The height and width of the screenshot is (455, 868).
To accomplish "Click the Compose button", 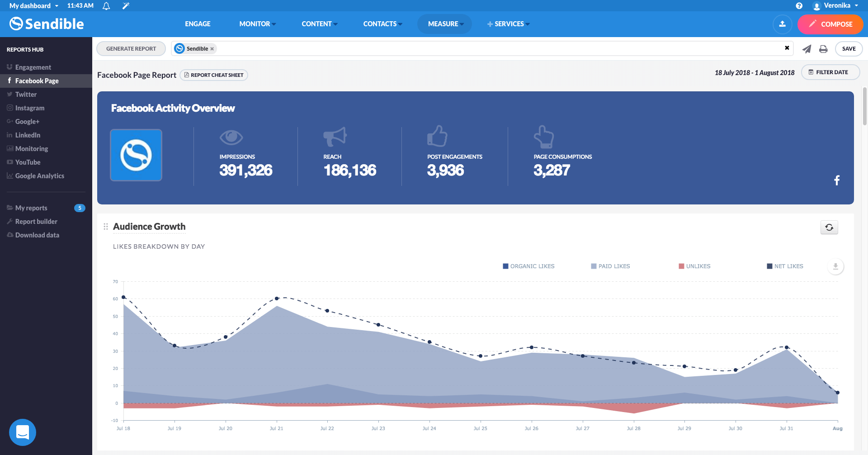I will pyautogui.click(x=830, y=24).
